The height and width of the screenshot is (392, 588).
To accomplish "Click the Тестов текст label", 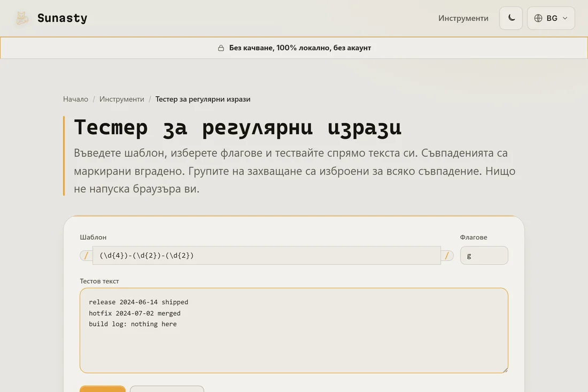I will [99, 281].
